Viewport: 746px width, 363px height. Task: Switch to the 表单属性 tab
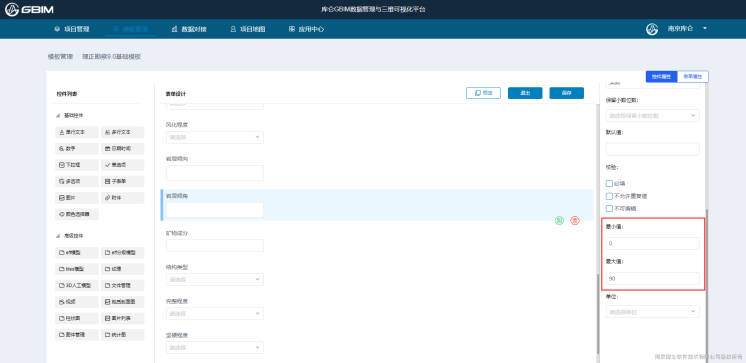693,77
